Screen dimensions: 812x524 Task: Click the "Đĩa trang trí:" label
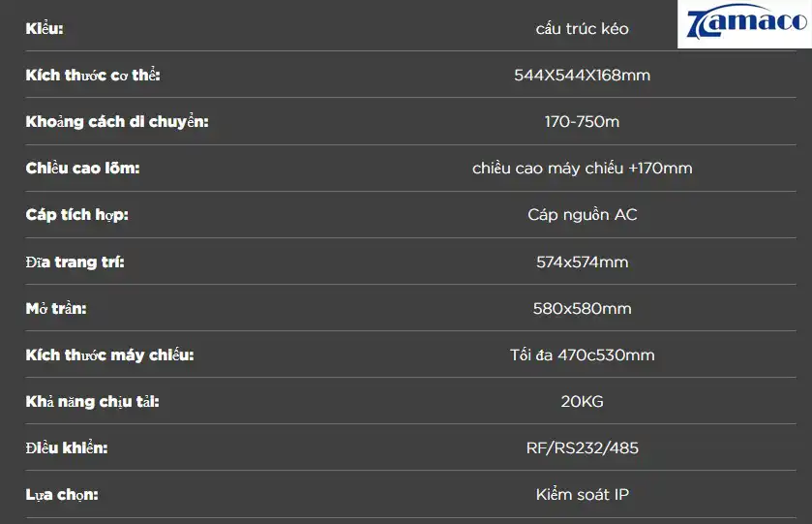click(75, 262)
